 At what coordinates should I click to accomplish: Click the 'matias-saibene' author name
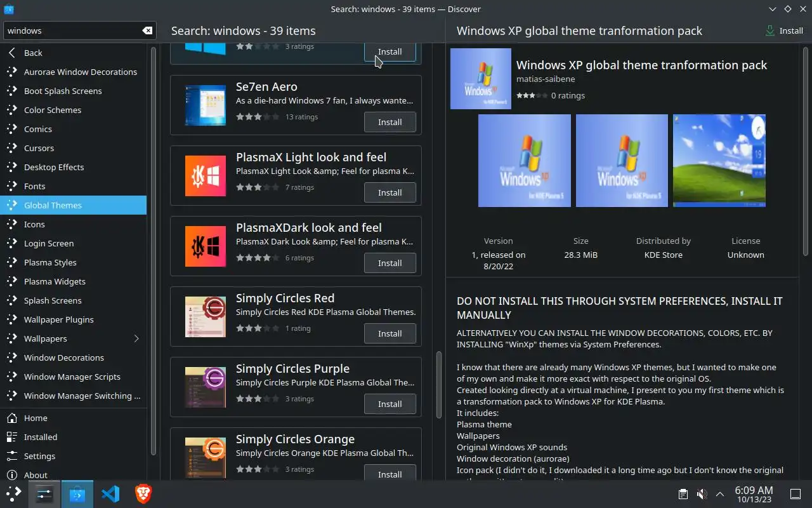(544, 80)
